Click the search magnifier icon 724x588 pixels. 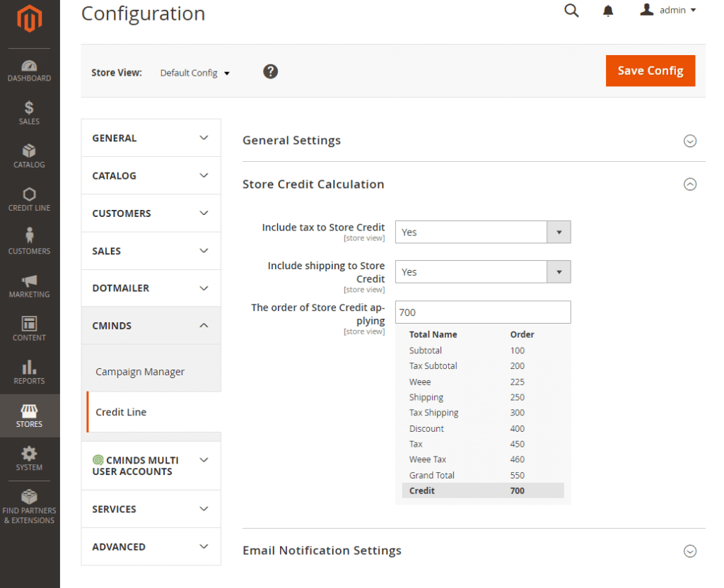(x=571, y=11)
